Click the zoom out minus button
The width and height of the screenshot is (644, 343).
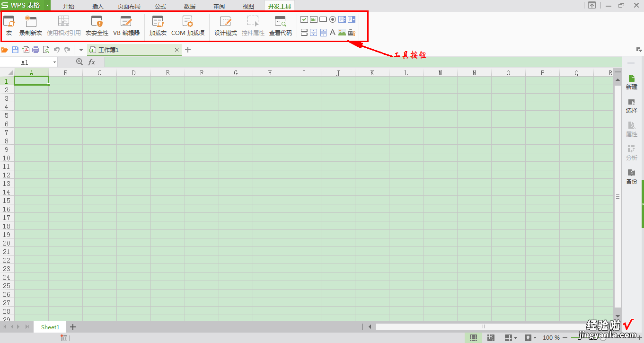pos(565,338)
